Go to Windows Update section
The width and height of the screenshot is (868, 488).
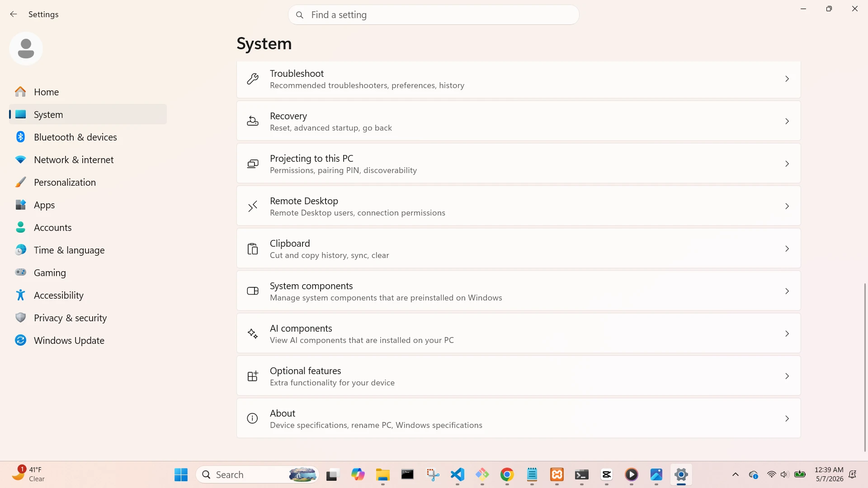point(88,340)
